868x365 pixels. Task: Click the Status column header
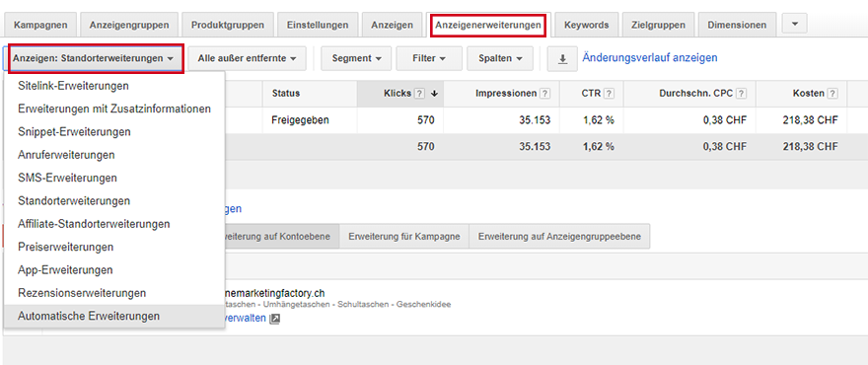point(310,94)
